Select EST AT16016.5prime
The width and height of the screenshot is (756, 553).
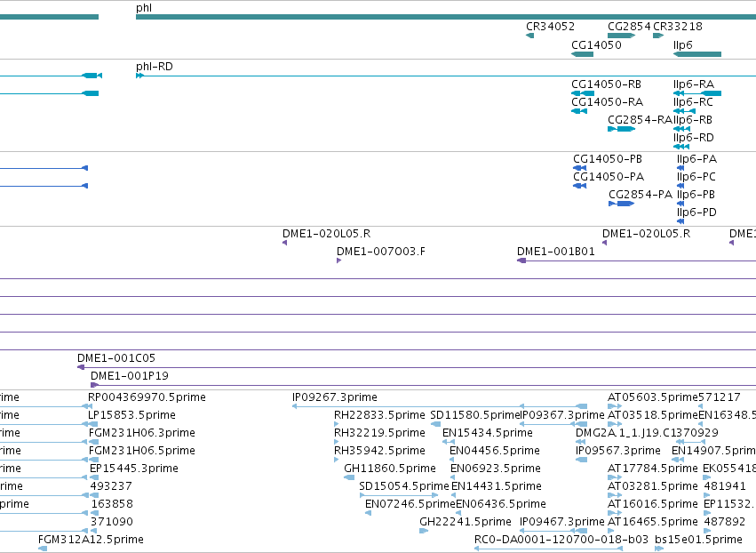click(652, 504)
